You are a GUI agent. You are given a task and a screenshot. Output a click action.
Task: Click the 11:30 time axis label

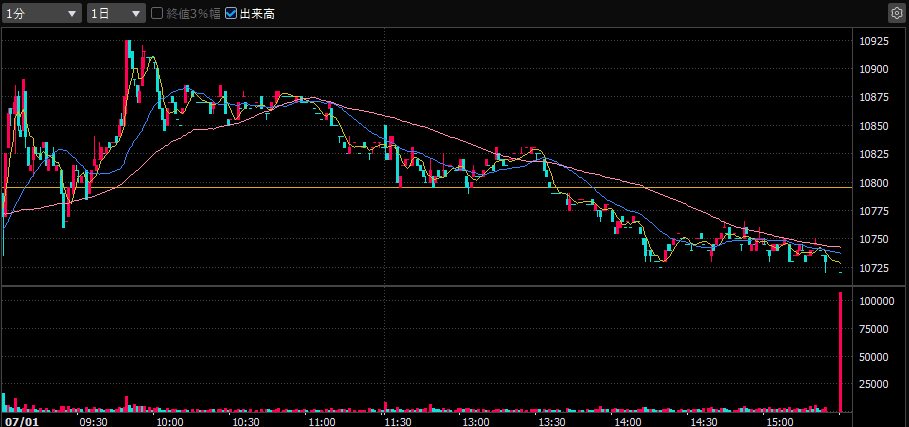tap(398, 421)
